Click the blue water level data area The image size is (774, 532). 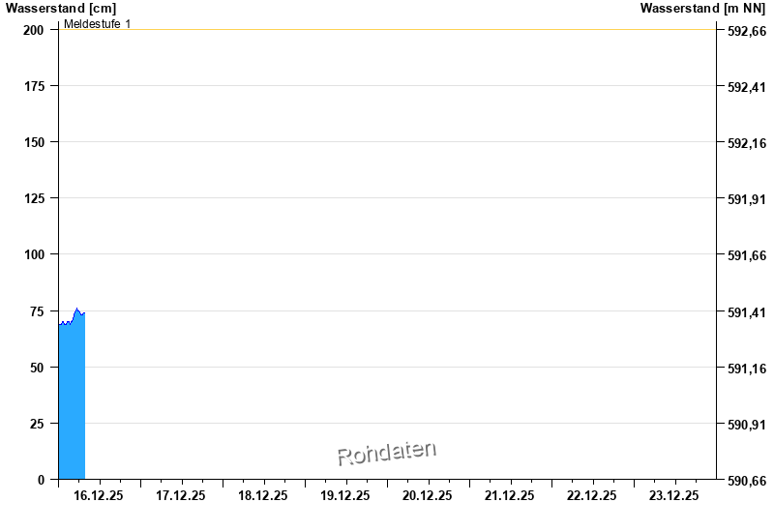tap(72, 397)
